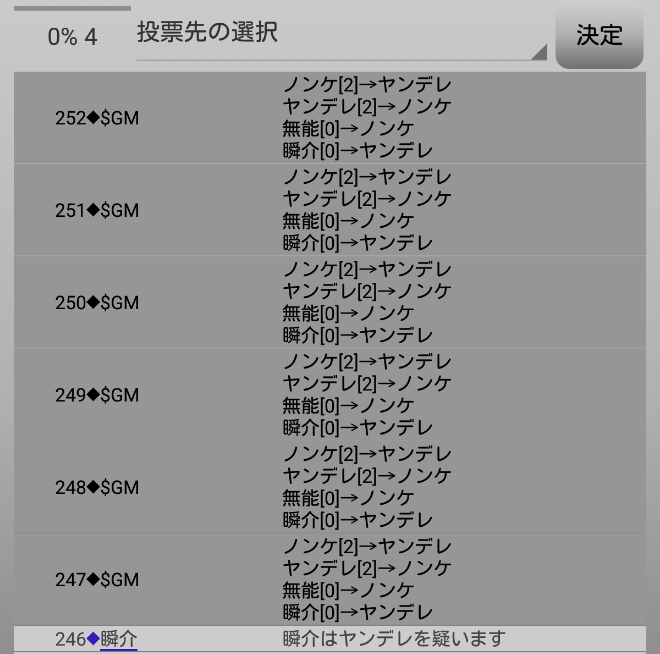Select post header 250◆$GM
This screenshot has width=660, height=654.
[x=97, y=303]
